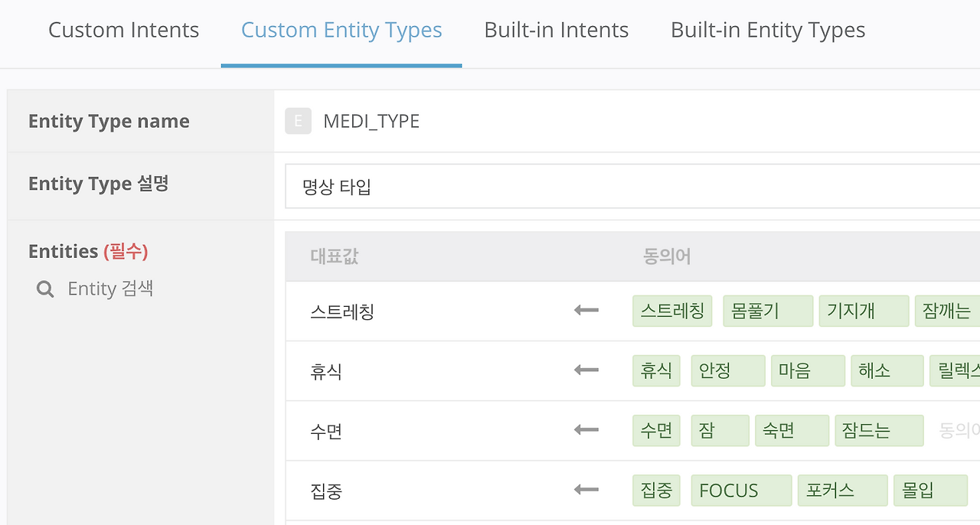The height and width of the screenshot is (525, 980).
Task: Open the Custom Intents tab
Action: click(x=123, y=31)
